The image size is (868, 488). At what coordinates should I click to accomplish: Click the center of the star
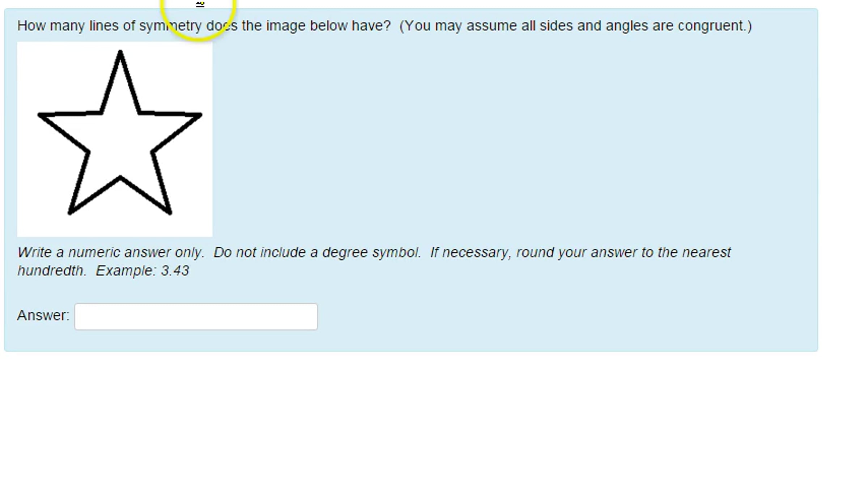point(120,141)
